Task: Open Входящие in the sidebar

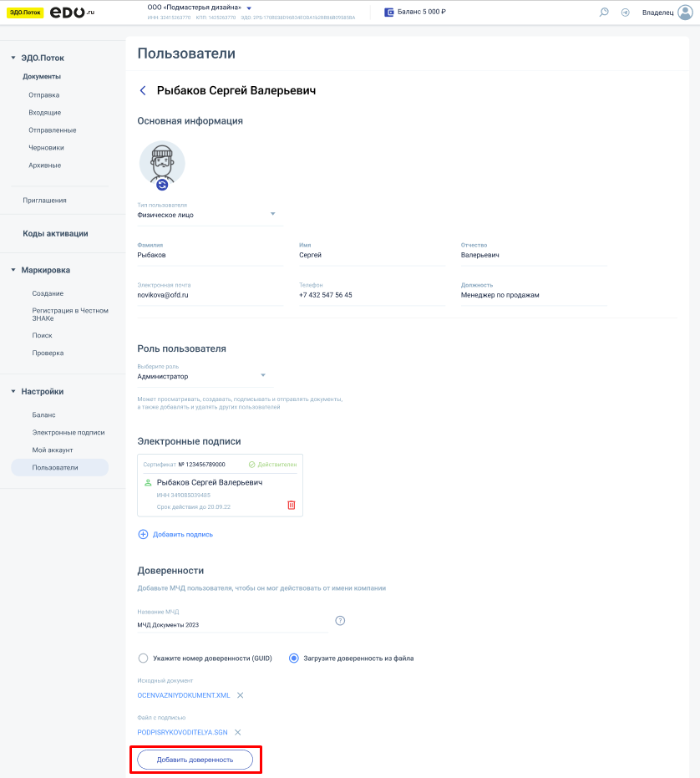Action: [44, 112]
